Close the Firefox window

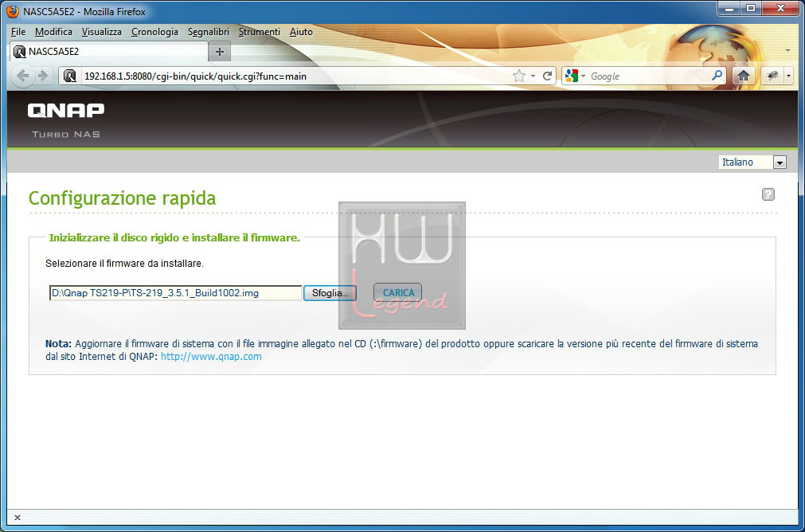click(780, 9)
